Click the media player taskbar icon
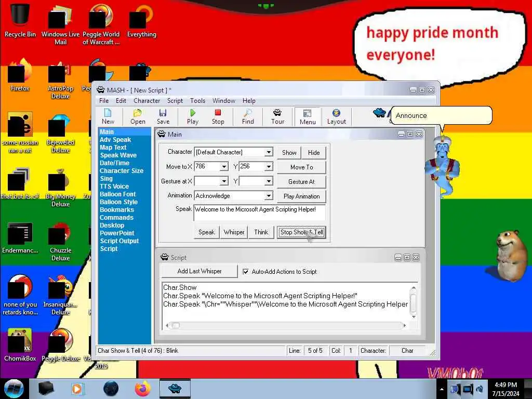This screenshot has width=532, height=399. (77, 389)
